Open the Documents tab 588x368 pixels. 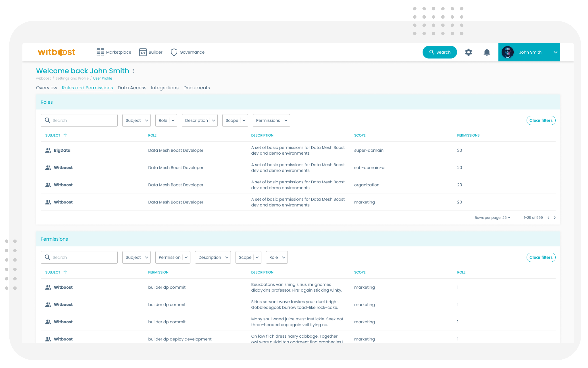pyautogui.click(x=197, y=88)
